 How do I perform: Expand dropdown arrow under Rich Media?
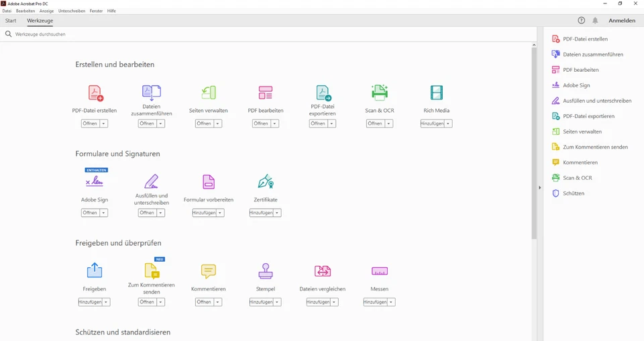[448, 124]
